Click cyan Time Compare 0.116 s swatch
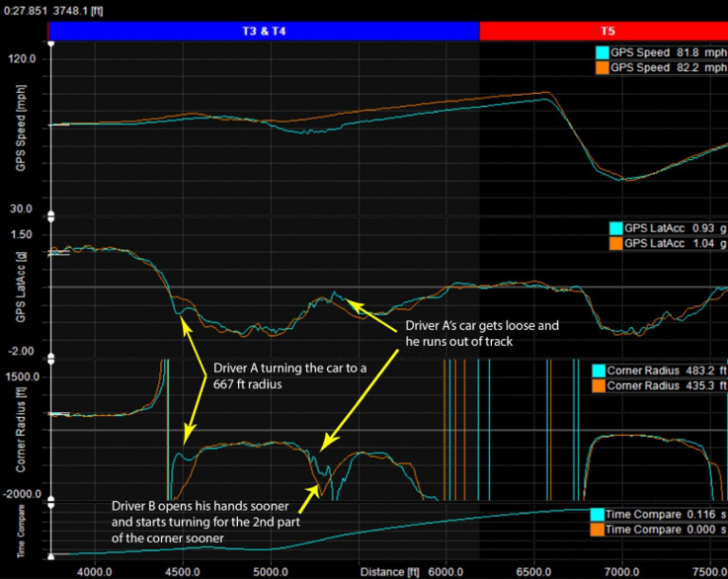Screen dimensions: 728x579 click(597, 515)
